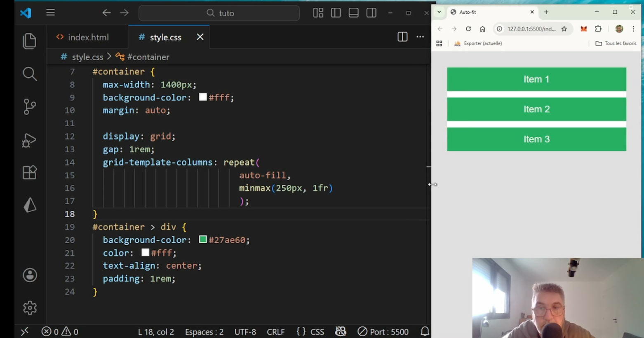The image size is (644, 338).
Task: Split the editor to the right
Action: pos(402,37)
